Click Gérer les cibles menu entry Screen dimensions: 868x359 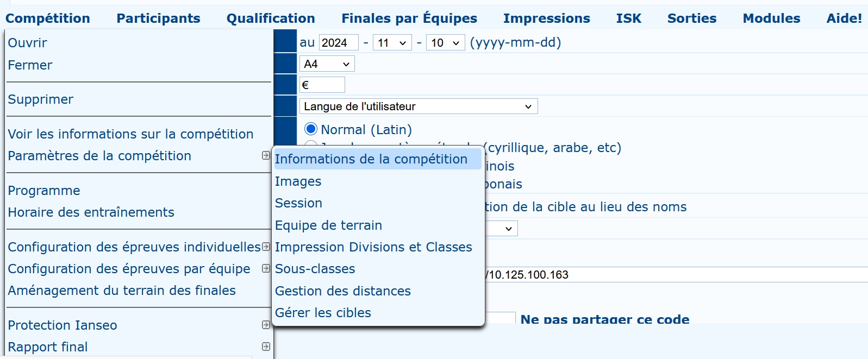pyautogui.click(x=323, y=313)
